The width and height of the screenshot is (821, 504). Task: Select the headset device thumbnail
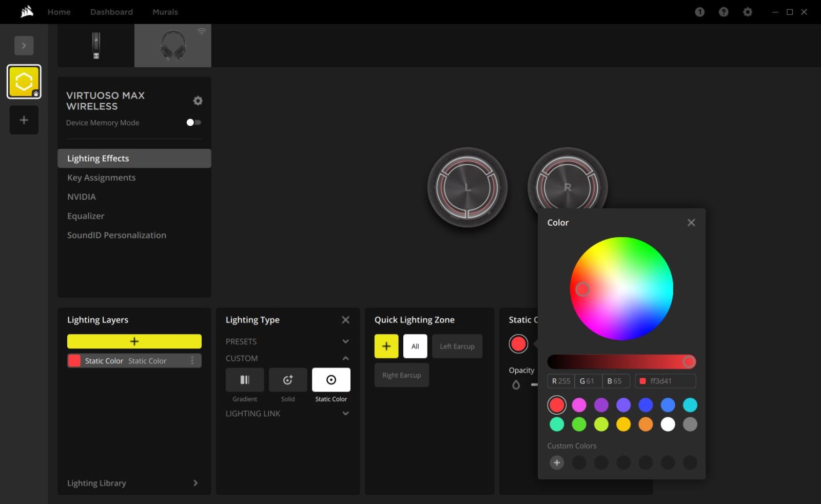point(173,46)
